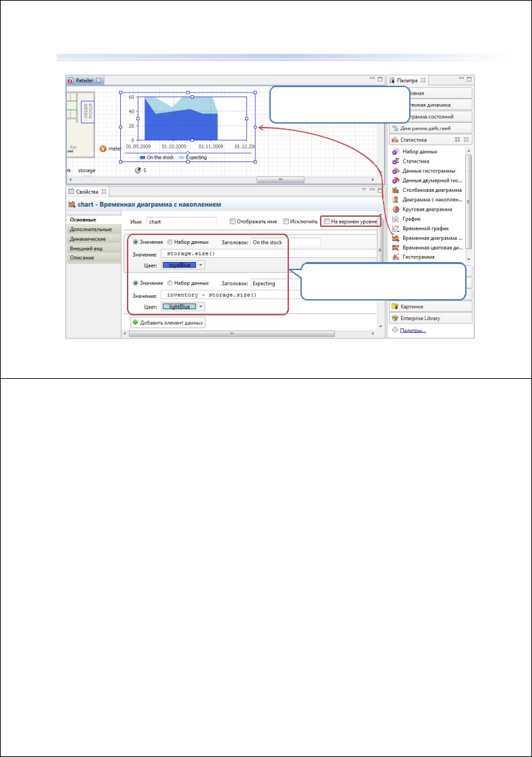This screenshot has width=532, height=757.
Task: Click green plus icon to add data element
Action: point(136,323)
